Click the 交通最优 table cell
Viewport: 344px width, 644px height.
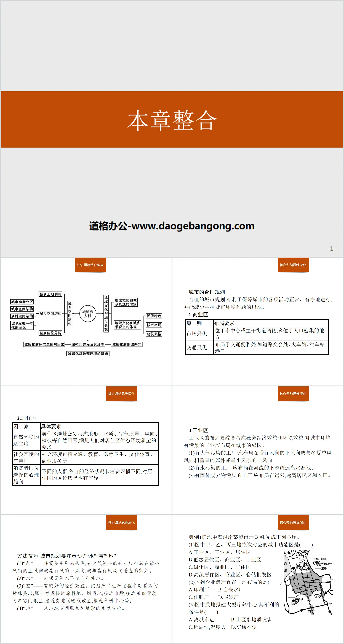[x=200, y=347]
